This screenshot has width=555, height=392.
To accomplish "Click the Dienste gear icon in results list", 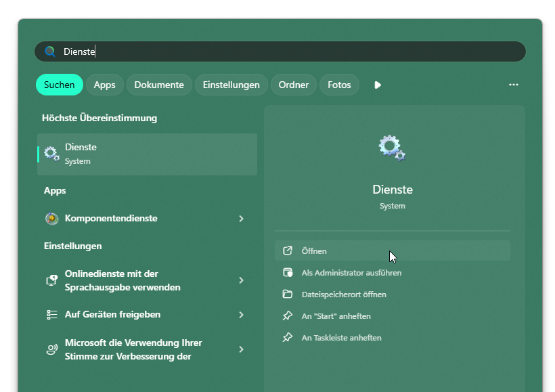I will pyautogui.click(x=51, y=154).
